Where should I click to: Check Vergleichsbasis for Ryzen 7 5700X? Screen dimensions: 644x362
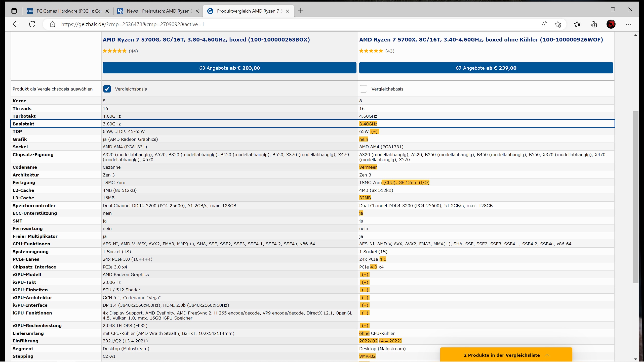click(363, 89)
